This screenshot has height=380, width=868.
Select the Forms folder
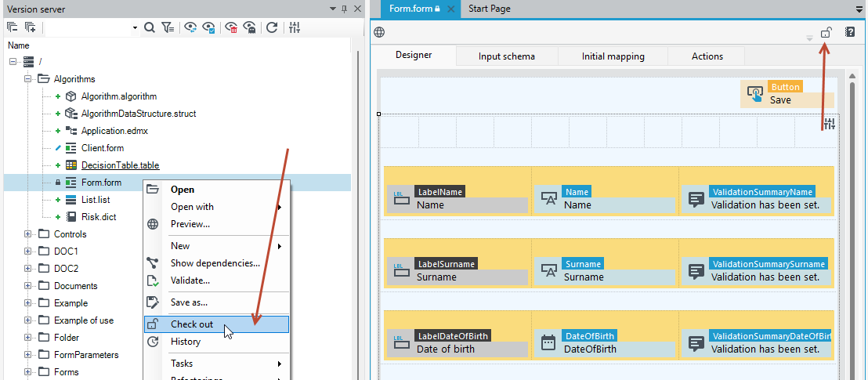(67, 371)
